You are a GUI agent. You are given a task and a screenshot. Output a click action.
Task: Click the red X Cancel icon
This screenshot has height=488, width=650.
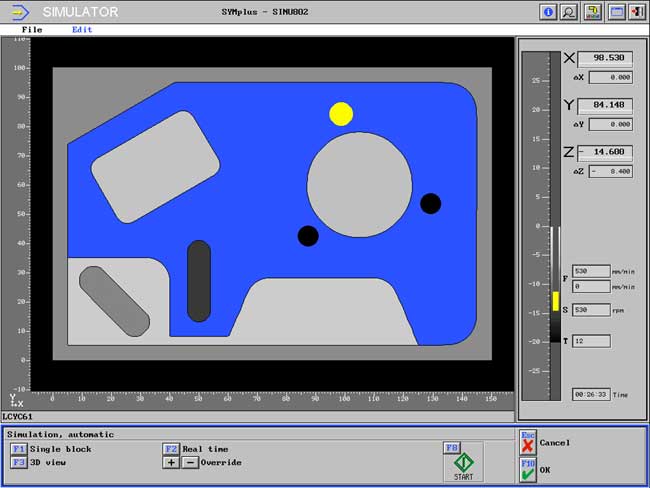click(528, 446)
